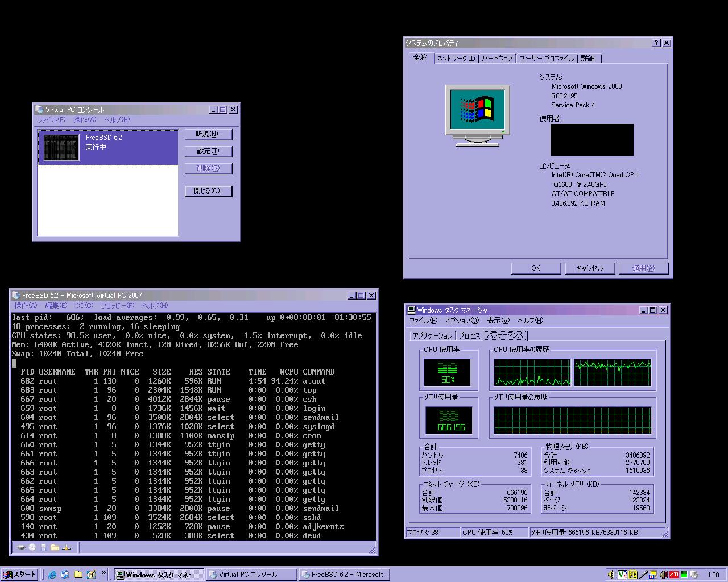Viewport: 728px width, 582px height.
Task: Switch to the 詳細 tab in System Properties
Action: 589,59
